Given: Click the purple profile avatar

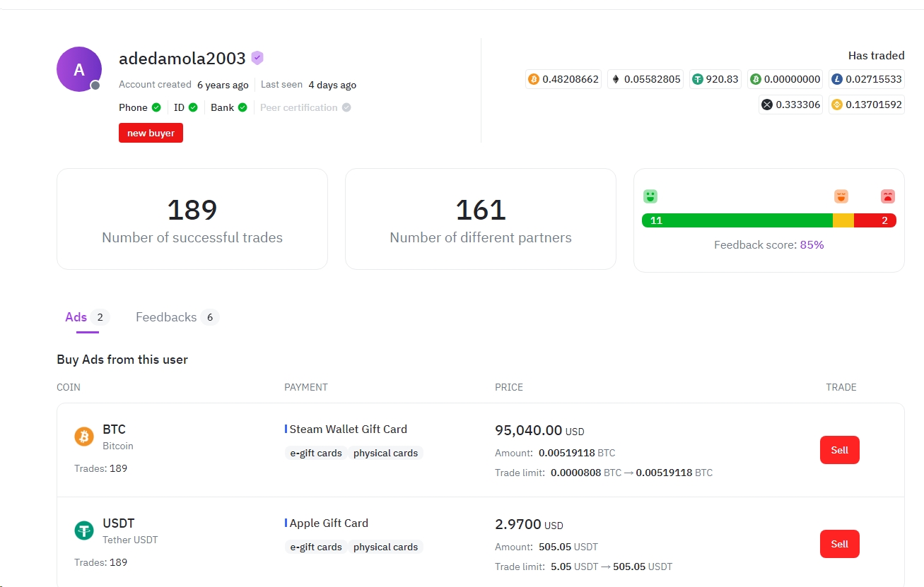Looking at the screenshot, I should [79, 69].
